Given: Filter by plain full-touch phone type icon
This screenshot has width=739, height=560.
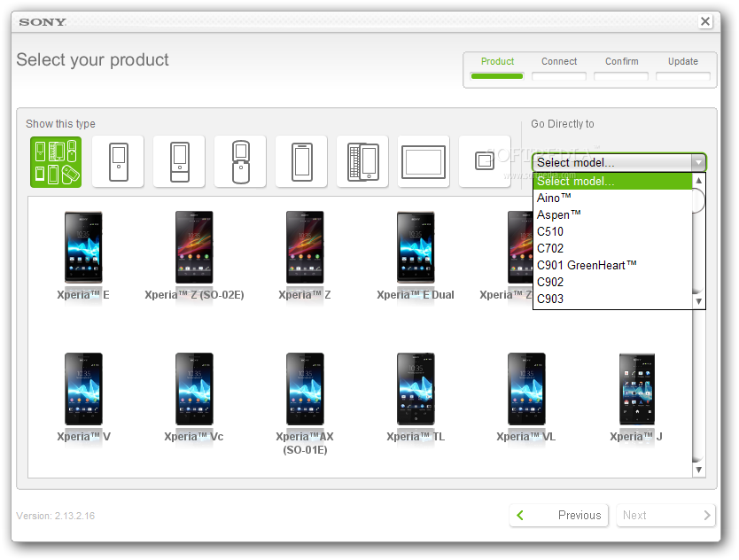Looking at the screenshot, I should click(x=301, y=161).
